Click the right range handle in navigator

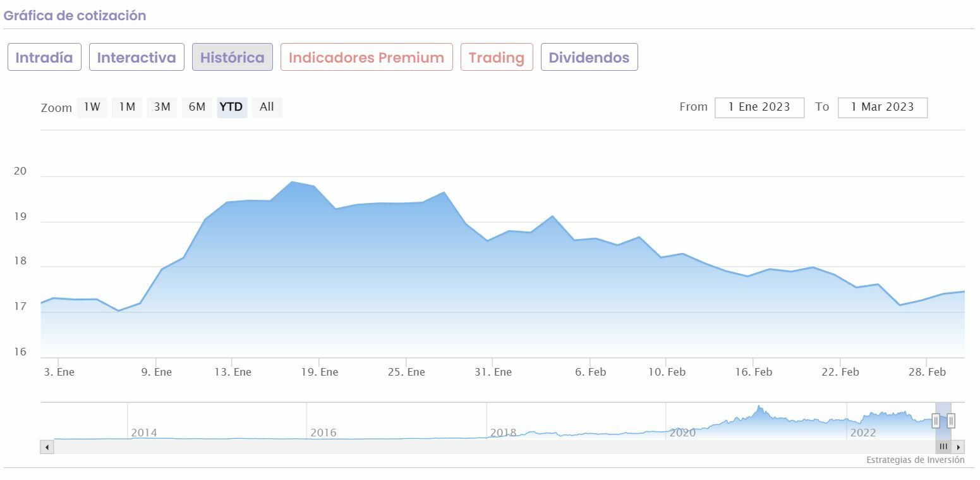[951, 421]
